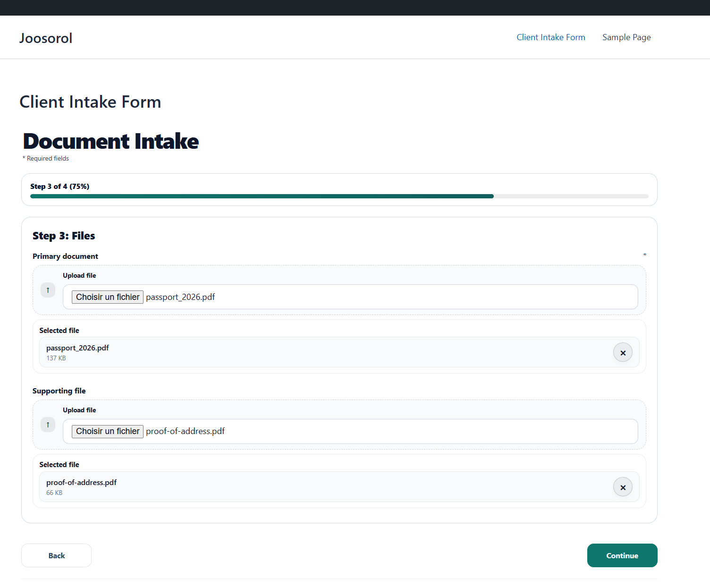Click the primary document file input field

click(x=350, y=297)
